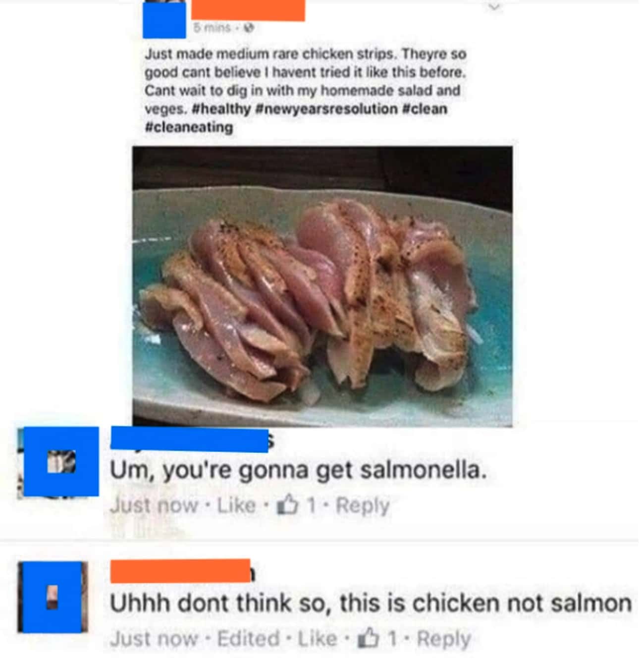This screenshot has height=663, width=644.
Task: Open the salmonella commenter's avatar
Action: pos(61,461)
